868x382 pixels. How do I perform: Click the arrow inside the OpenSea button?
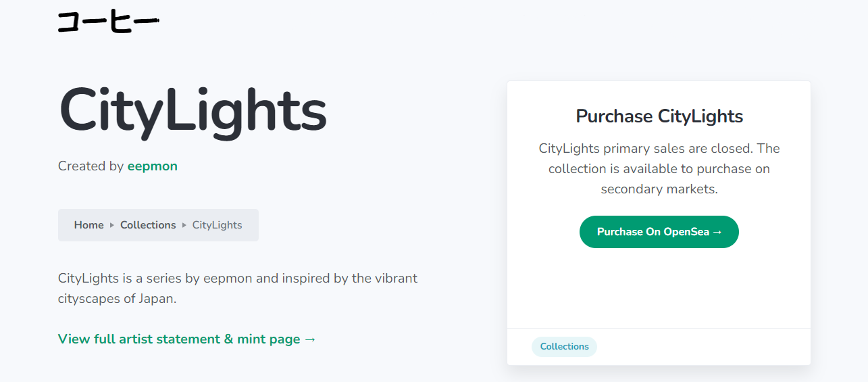[717, 232]
